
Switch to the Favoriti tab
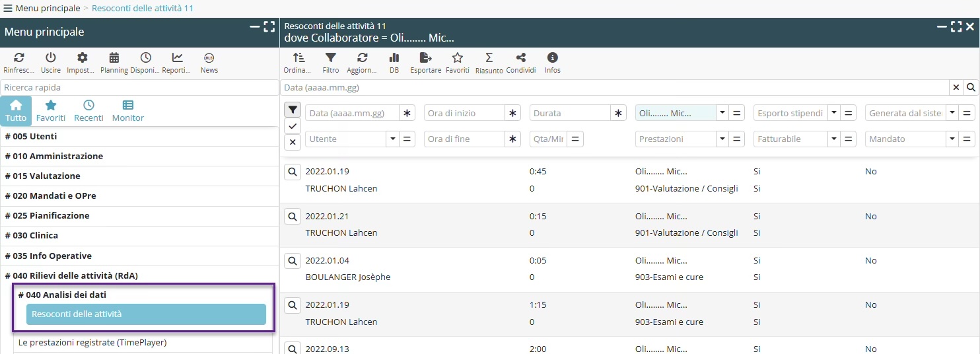pyautogui.click(x=51, y=111)
